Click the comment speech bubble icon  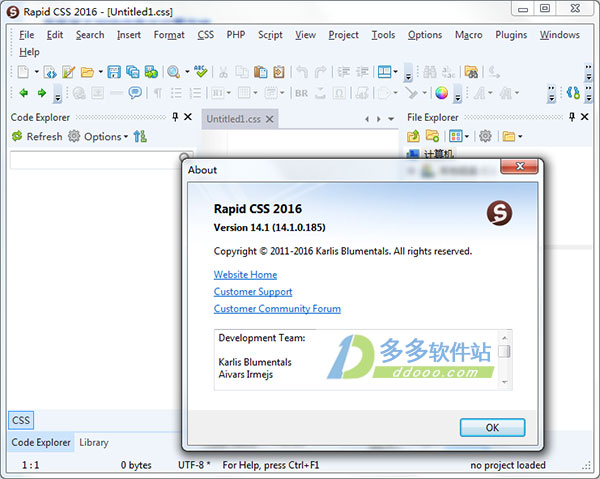click(x=135, y=93)
